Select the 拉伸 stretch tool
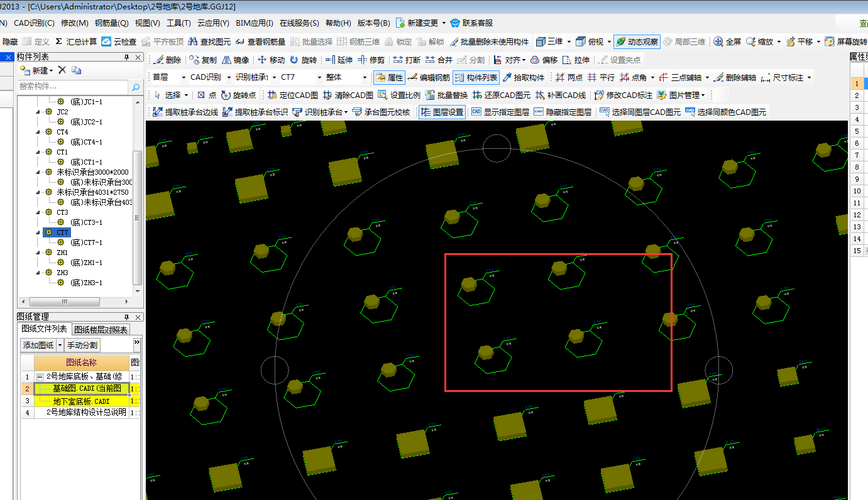 [576, 60]
